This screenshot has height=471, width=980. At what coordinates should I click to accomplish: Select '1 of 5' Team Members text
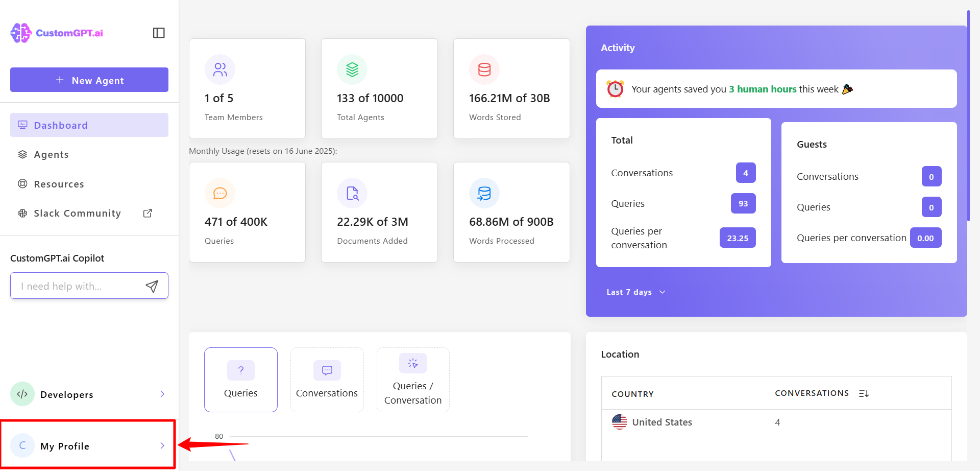click(x=219, y=98)
